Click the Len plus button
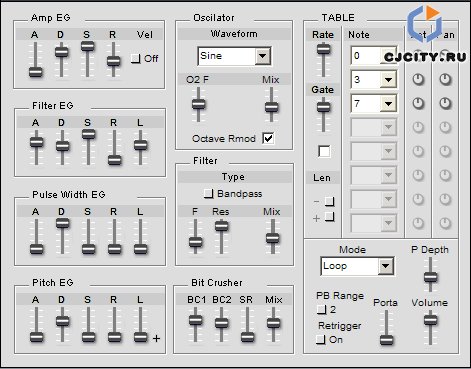 329,217
